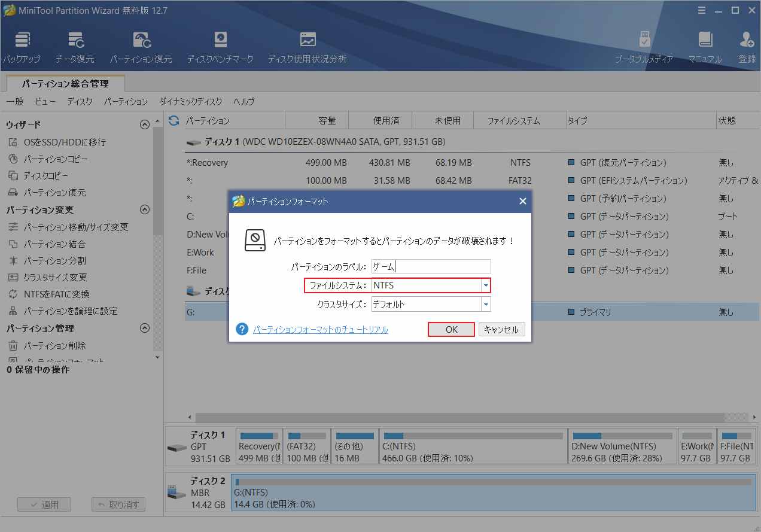761x532 pixels.
Task: Edit the partition label field
Action: [x=431, y=266]
